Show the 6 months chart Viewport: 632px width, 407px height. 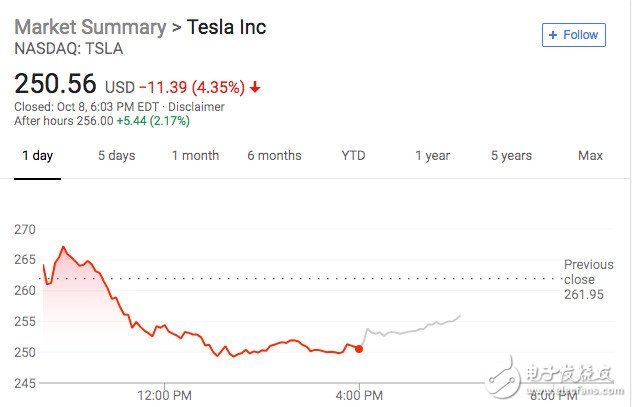click(274, 156)
